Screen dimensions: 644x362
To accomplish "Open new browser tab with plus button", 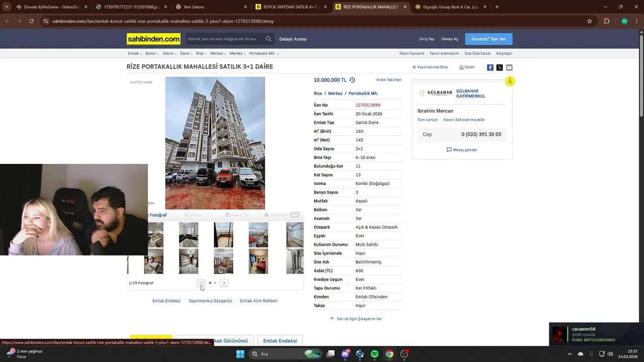I will click(x=497, y=7).
